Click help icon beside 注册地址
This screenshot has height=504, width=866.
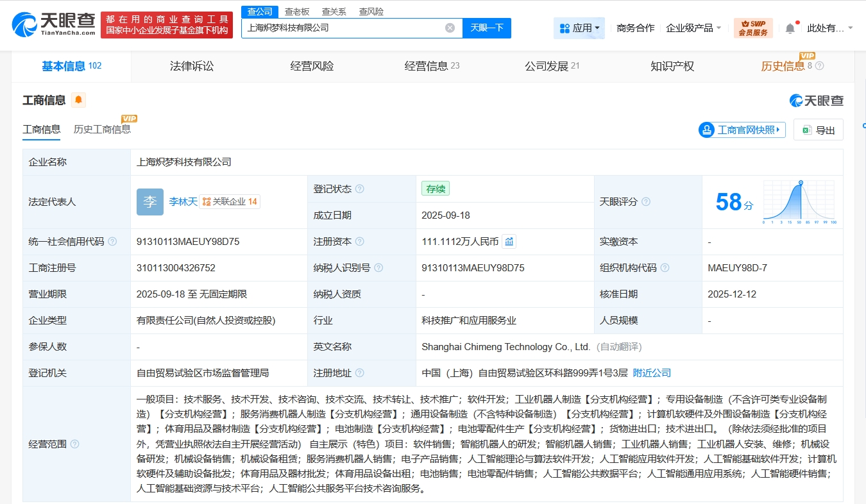pyautogui.click(x=360, y=373)
